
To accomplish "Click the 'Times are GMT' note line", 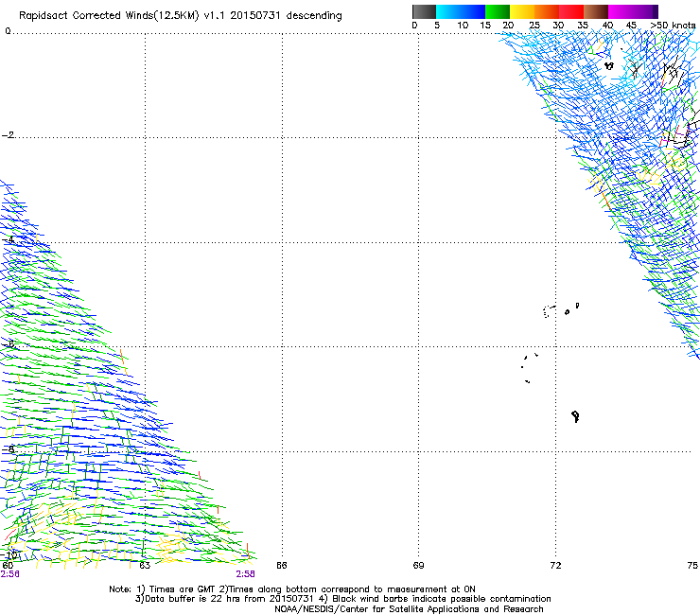I will click(292, 589).
